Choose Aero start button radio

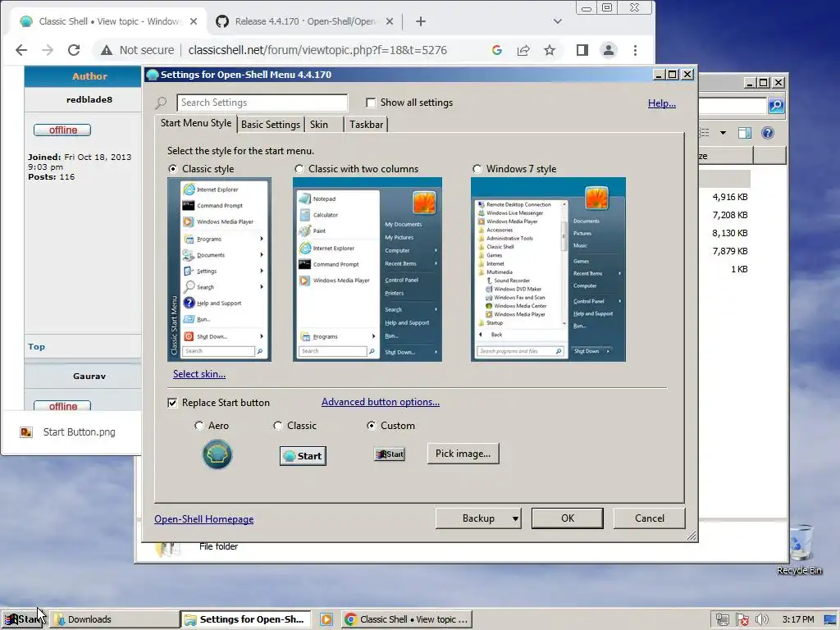click(199, 426)
